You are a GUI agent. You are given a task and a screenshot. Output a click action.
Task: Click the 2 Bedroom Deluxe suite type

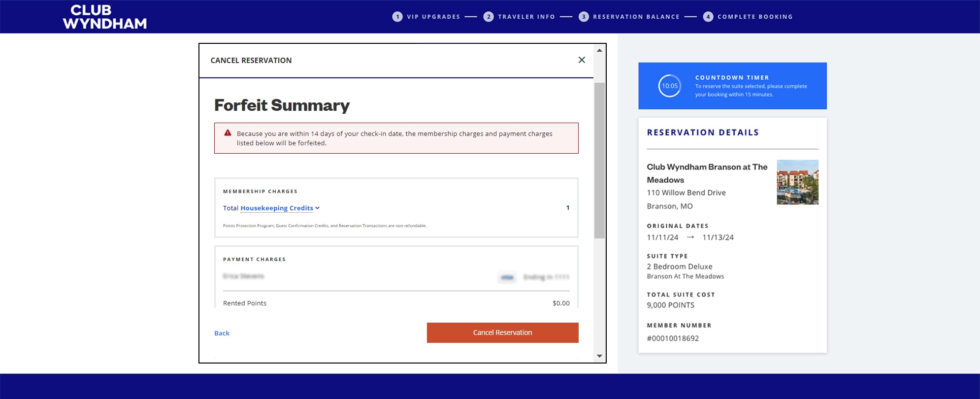coord(680,266)
